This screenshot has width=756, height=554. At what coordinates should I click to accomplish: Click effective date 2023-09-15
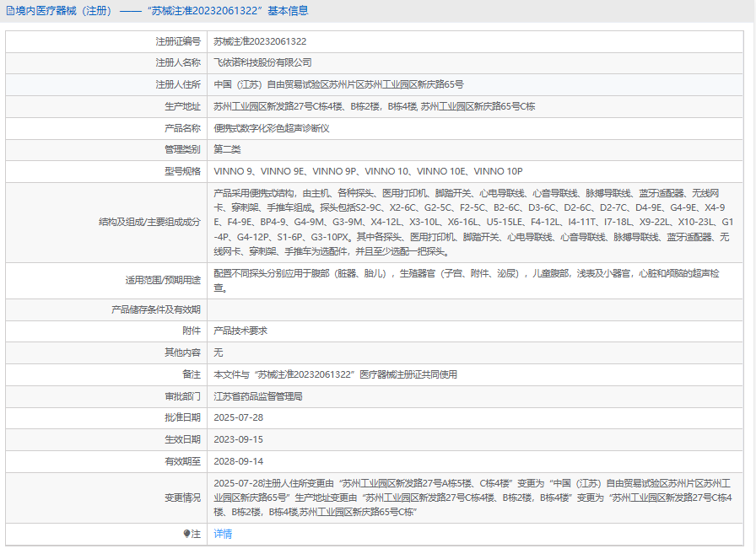point(239,439)
